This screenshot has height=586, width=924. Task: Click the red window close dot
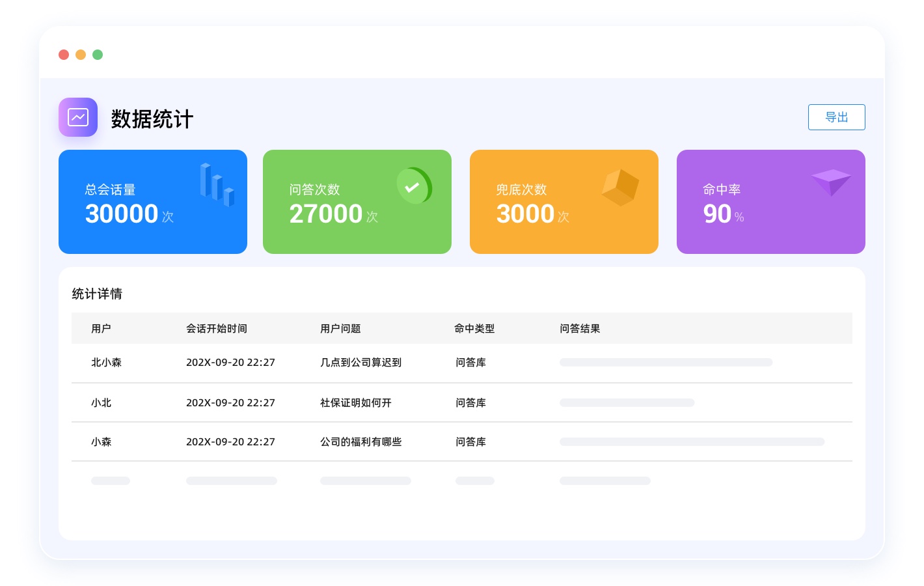(64, 55)
